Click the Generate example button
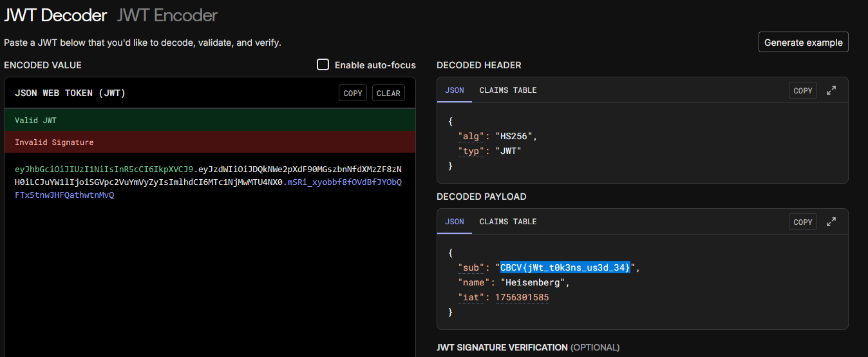 [803, 43]
